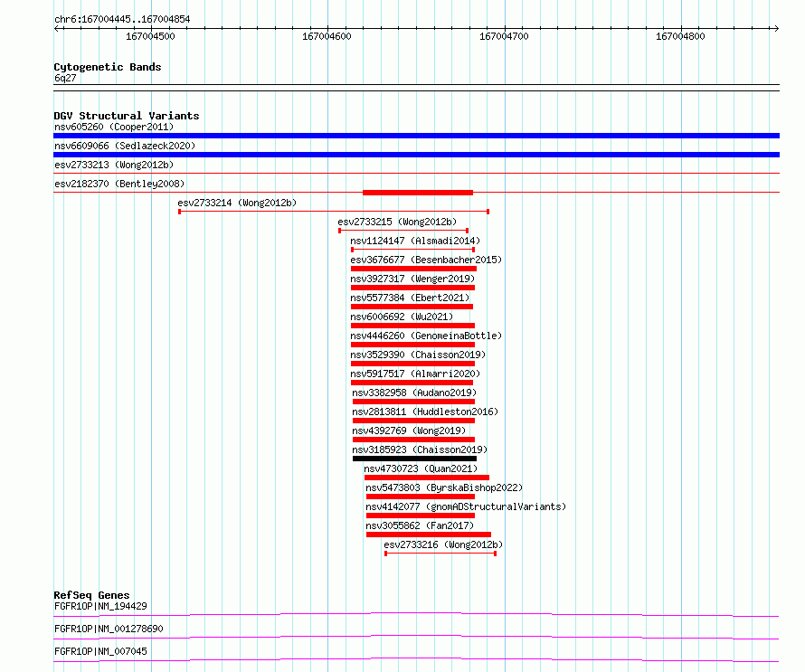
Task: Open variant nsv605260 (Cooper2011) label
Action: click(x=113, y=127)
